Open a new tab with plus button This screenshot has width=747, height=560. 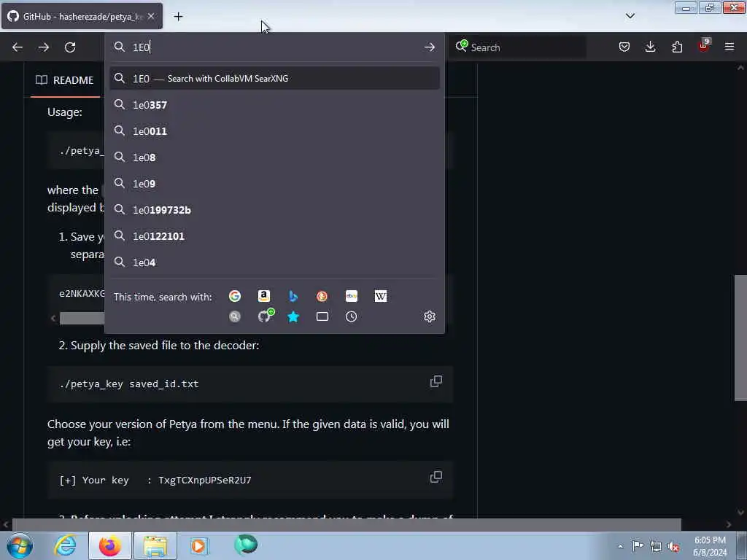[178, 17]
